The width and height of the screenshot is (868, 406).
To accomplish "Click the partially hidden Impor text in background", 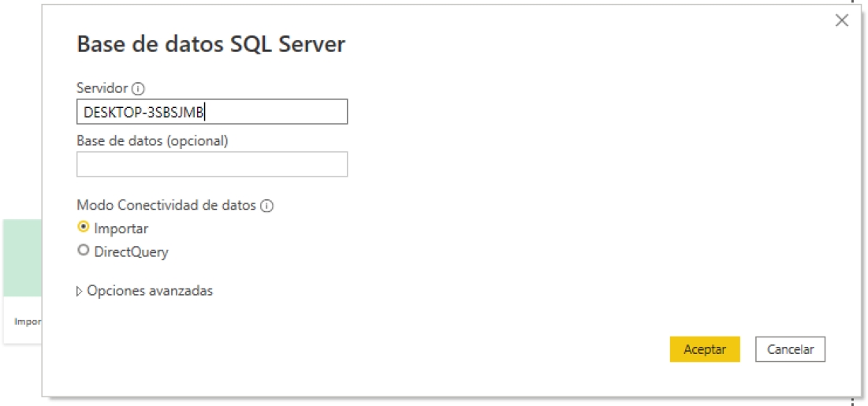I will click(x=28, y=322).
